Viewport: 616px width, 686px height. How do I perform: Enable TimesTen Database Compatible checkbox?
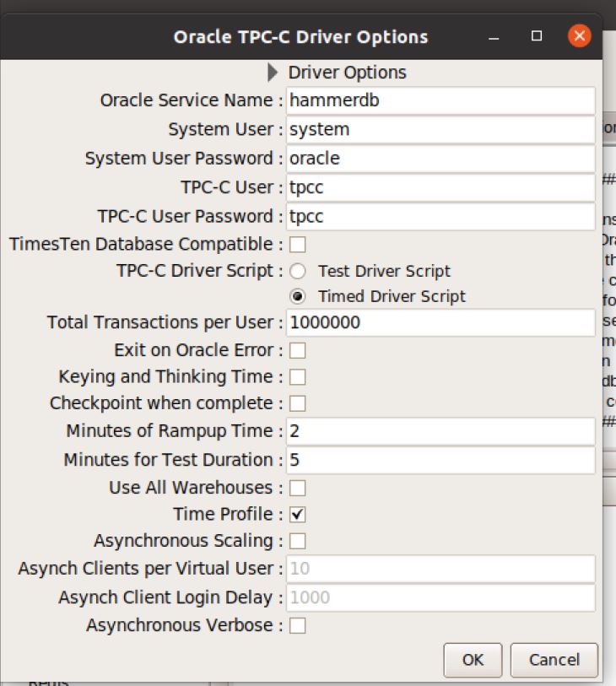298,245
